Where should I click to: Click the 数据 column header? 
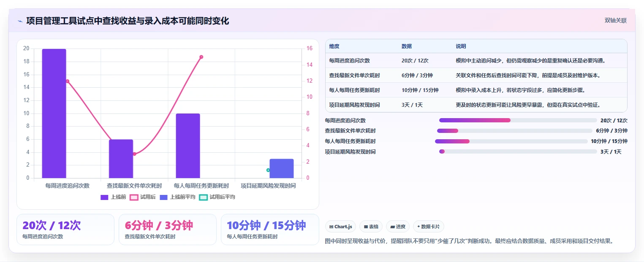[x=407, y=46]
